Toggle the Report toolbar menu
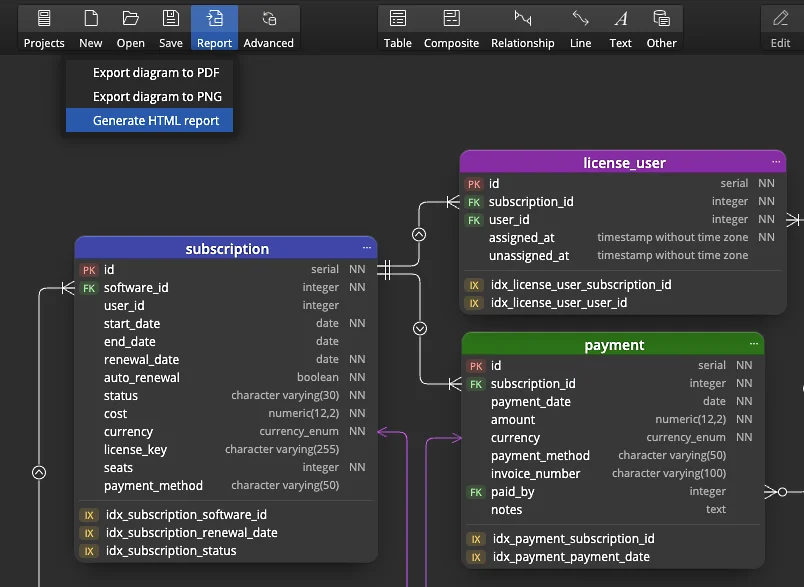This screenshot has height=587, width=804. point(214,28)
